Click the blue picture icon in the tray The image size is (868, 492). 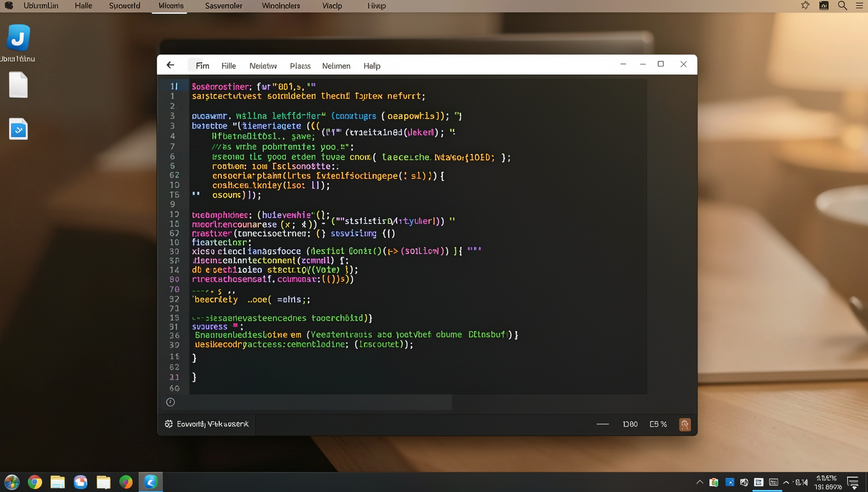pyautogui.click(x=730, y=482)
